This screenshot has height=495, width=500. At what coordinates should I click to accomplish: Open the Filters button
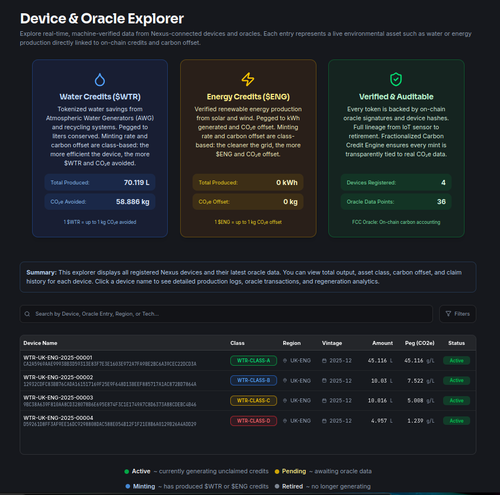point(458,314)
